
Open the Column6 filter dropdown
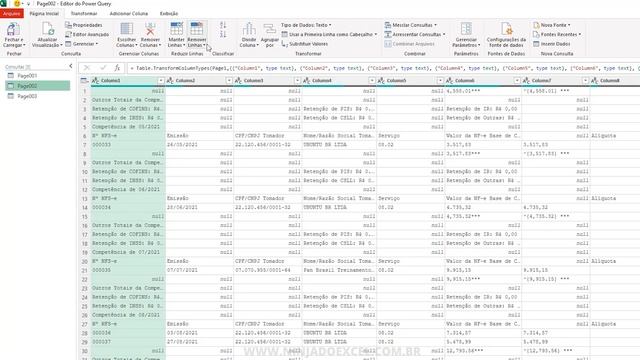[517, 81]
